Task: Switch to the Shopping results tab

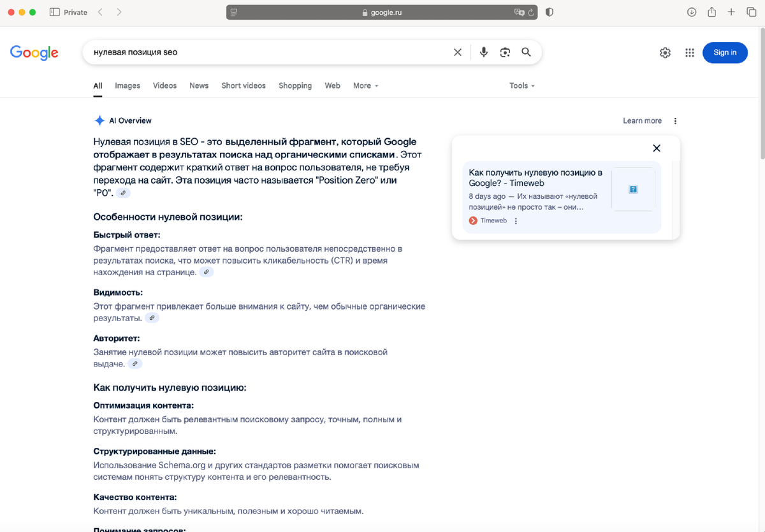Action: coord(295,85)
